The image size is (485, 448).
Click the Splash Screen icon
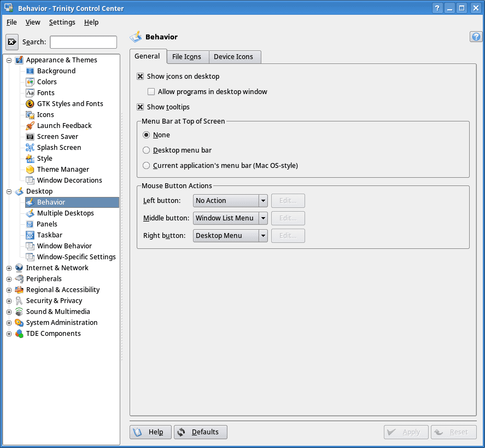point(30,148)
